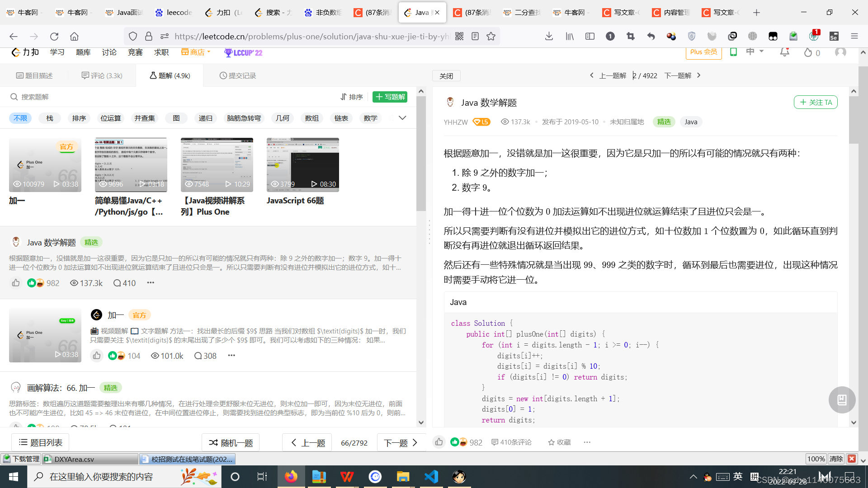Select the '不限' tag filter
The width and height of the screenshot is (868, 488).
click(x=20, y=118)
